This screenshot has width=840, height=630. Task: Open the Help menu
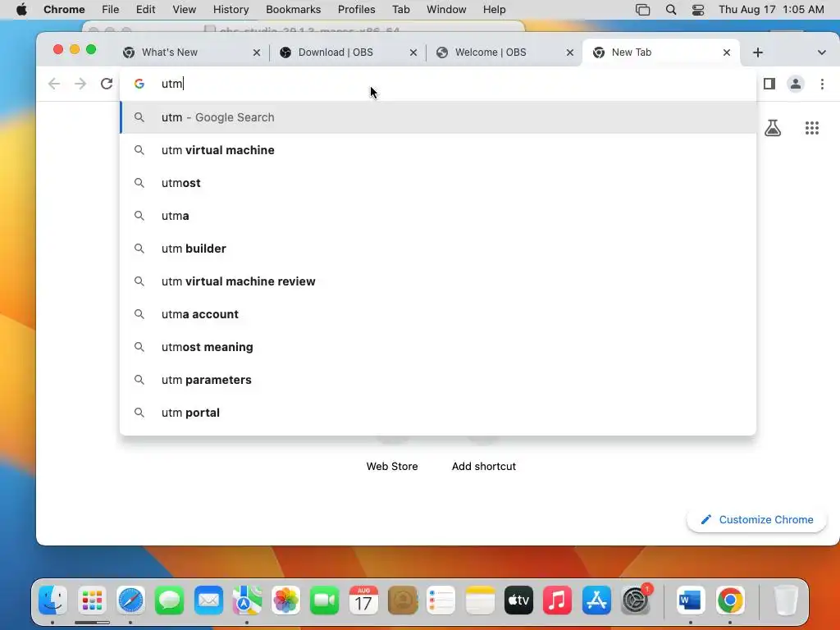point(494,10)
